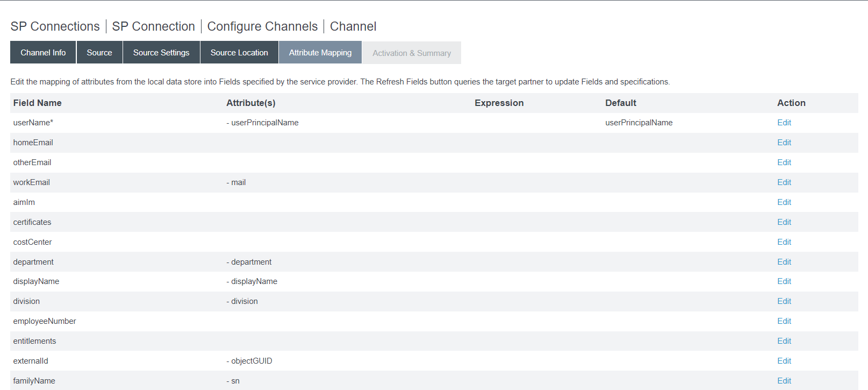Select the '- userPrincipalName' attribute cell
Screen dimensions: 868x390
click(x=262, y=123)
